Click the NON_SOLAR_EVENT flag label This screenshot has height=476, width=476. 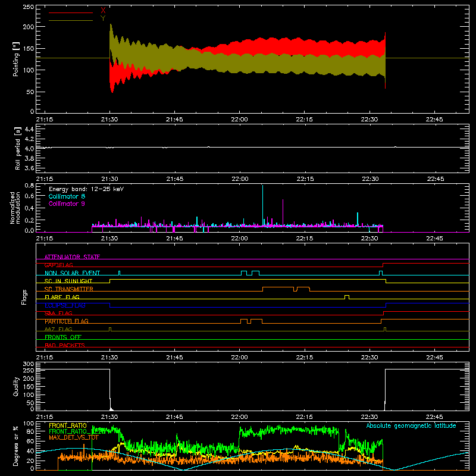tap(72, 273)
